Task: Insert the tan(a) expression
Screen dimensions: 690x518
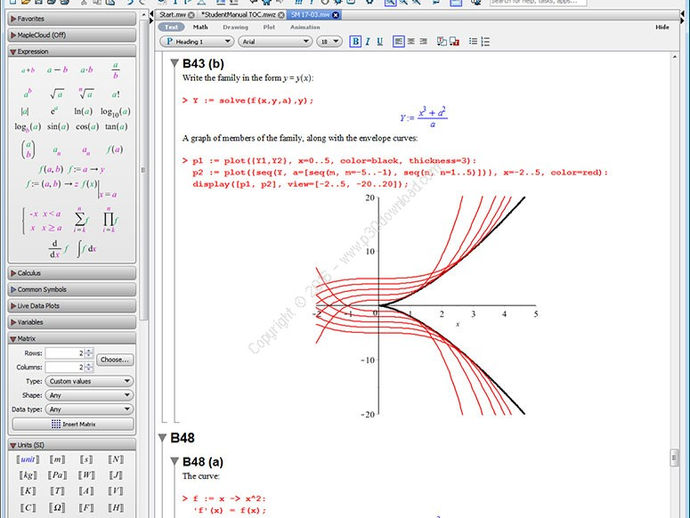Action: (116, 127)
